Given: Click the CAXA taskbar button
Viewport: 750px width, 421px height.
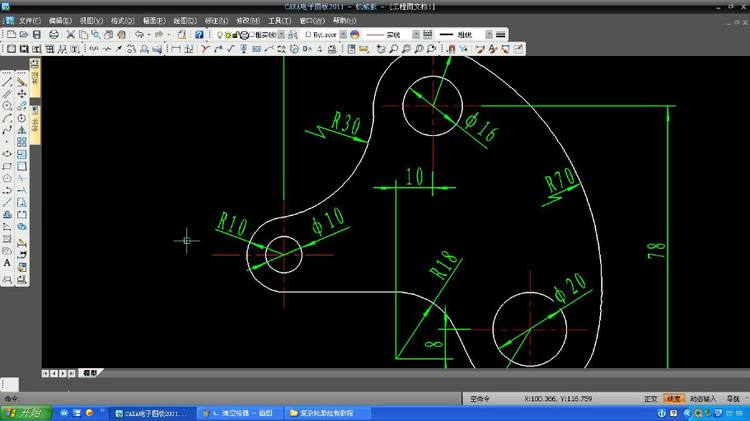Looking at the screenshot, I should pos(152,413).
